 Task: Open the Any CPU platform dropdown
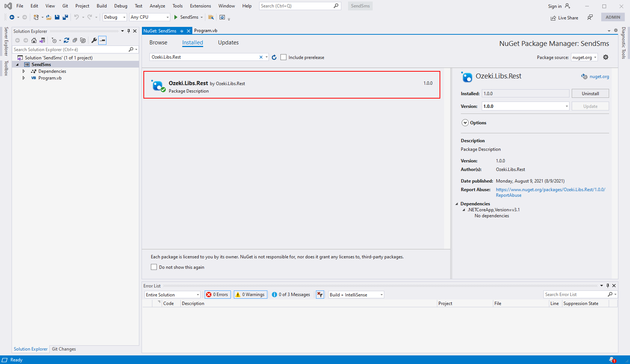point(149,17)
